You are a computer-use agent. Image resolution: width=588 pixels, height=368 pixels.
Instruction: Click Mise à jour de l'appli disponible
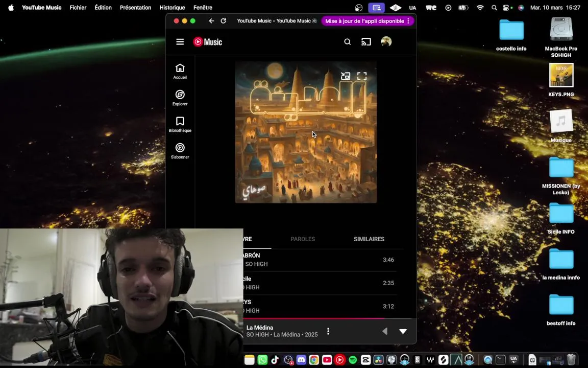[x=364, y=21]
